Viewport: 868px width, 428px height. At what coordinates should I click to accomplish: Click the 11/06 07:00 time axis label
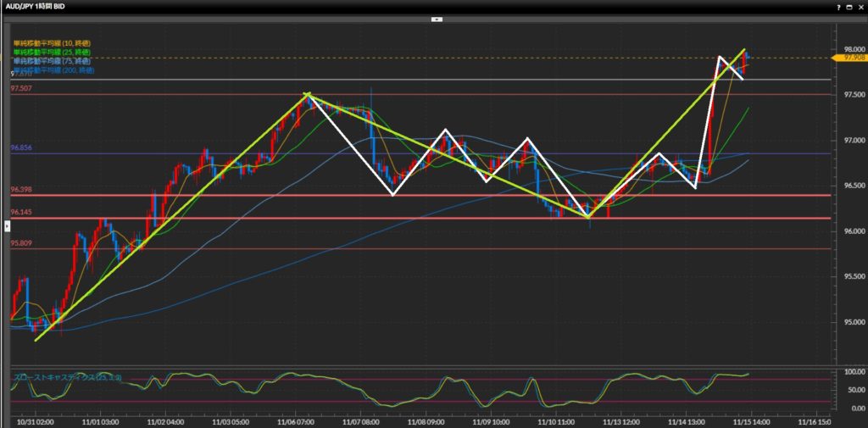click(294, 420)
